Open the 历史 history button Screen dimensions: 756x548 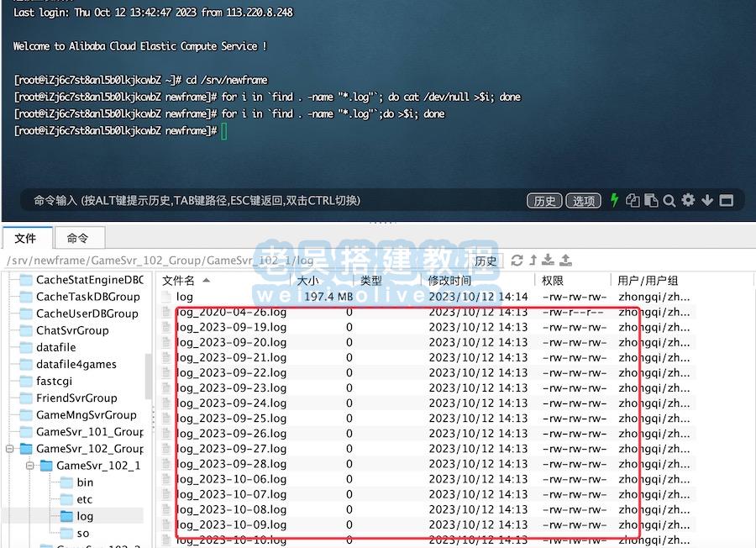[544, 200]
